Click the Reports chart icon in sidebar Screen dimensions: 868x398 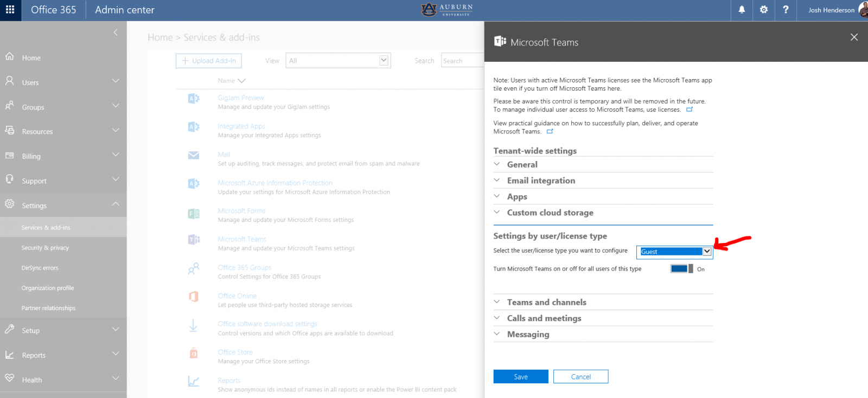point(9,354)
